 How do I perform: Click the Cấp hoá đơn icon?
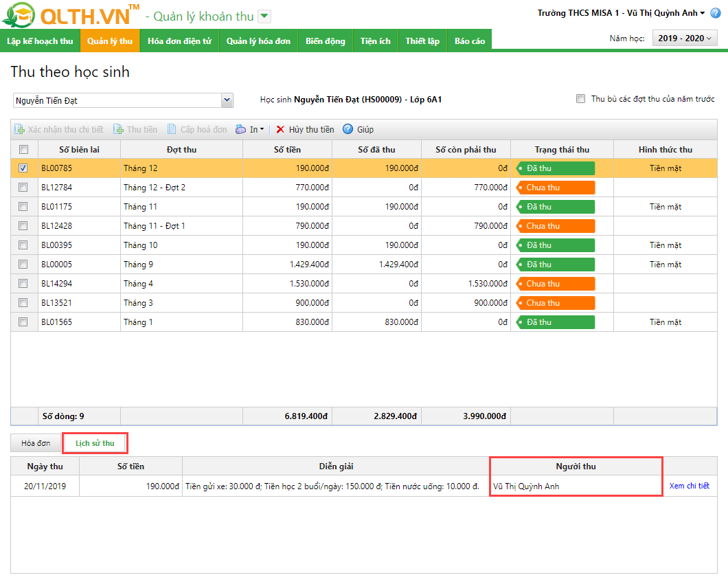(172, 129)
